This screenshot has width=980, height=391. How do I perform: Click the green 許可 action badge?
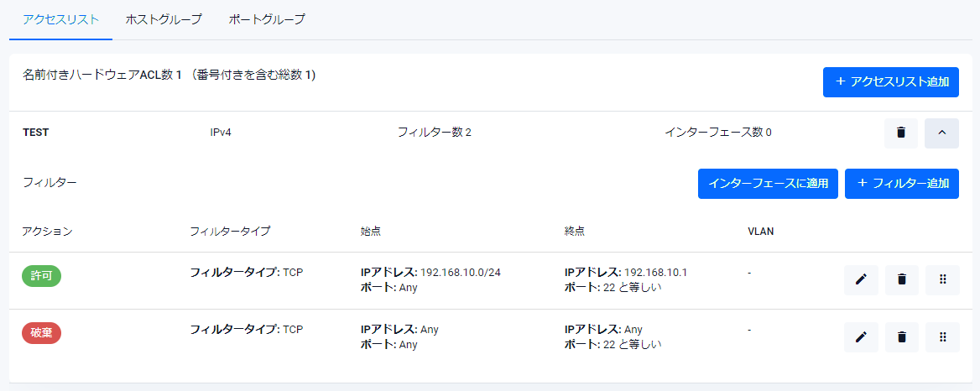coord(41,277)
